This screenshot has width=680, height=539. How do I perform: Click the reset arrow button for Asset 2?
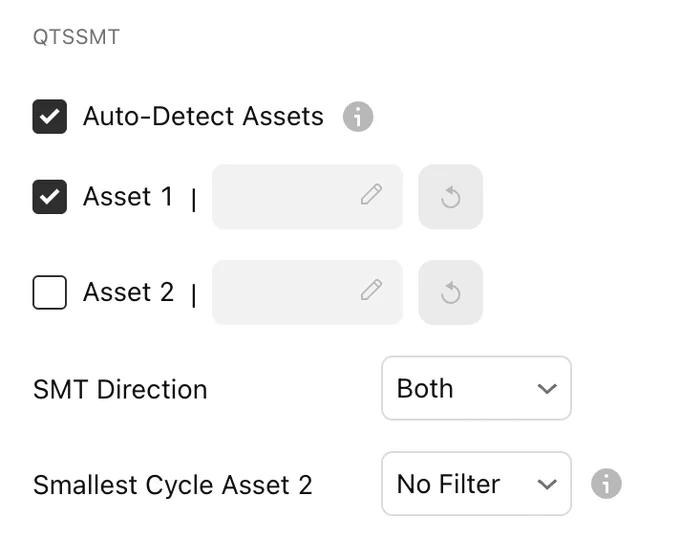point(451,292)
